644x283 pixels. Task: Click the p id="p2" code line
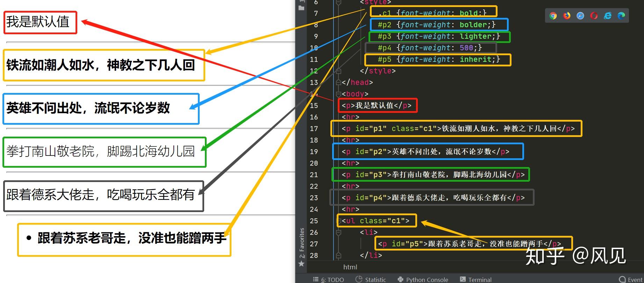point(425,152)
